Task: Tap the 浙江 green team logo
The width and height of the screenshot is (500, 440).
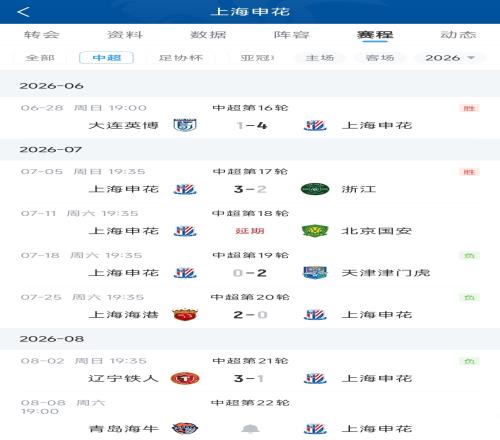Action: click(315, 189)
